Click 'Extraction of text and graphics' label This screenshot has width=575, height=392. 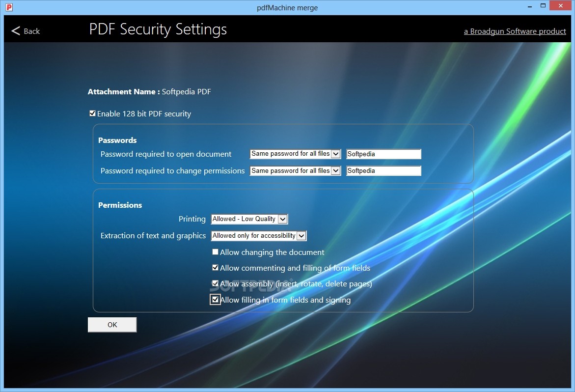153,236
